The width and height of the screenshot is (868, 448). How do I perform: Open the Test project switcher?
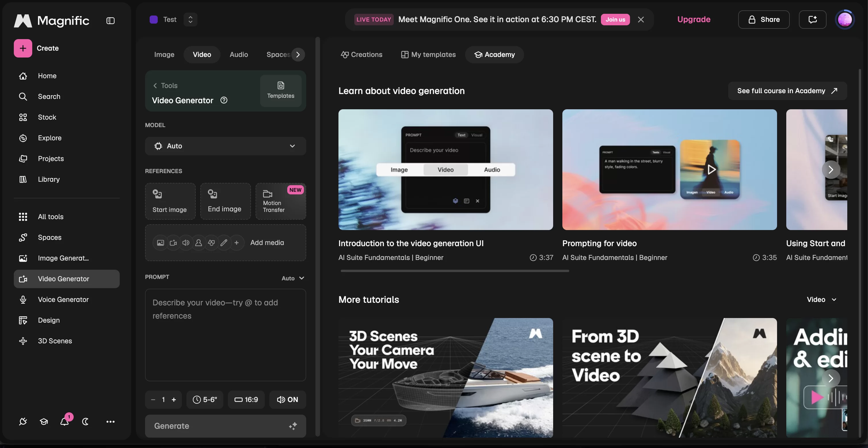[191, 20]
